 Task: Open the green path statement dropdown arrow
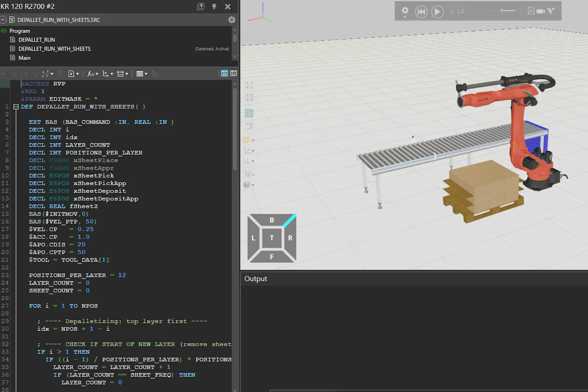click(52, 74)
